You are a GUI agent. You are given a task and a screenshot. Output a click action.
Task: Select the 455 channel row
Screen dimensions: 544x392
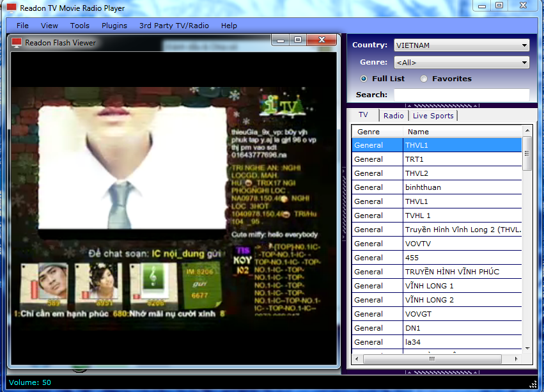pos(437,258)
